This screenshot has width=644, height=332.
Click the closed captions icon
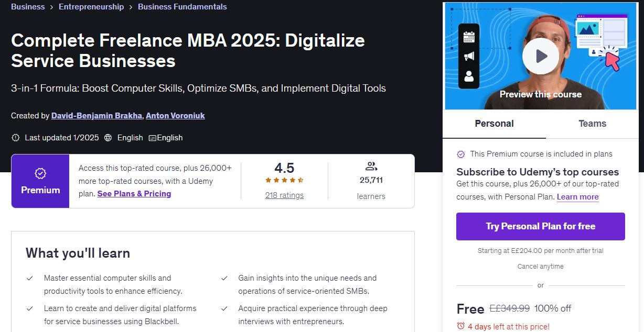[152, 138]
